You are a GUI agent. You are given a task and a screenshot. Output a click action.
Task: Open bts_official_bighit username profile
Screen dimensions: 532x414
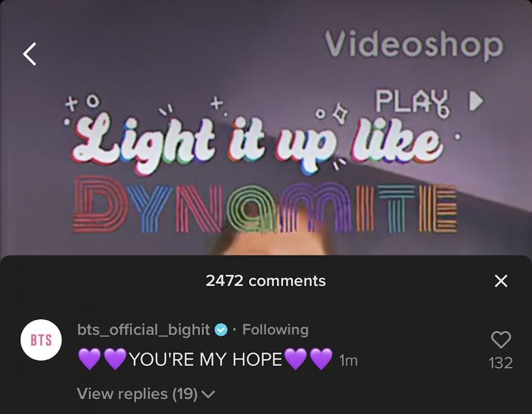144,330
